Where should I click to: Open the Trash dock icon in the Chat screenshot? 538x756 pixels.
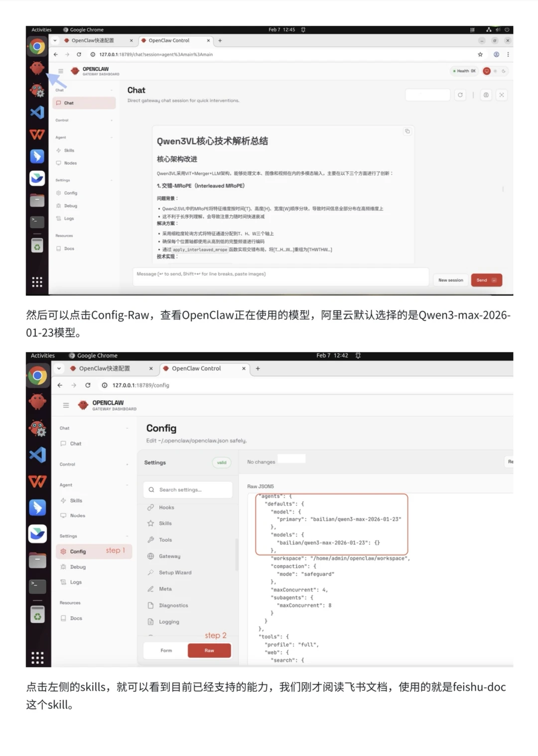(x=37, y=245)
